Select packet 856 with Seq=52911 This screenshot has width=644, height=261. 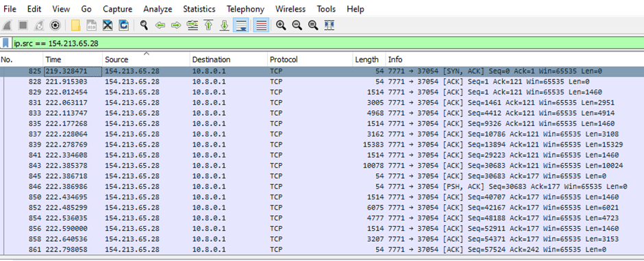pos(322,229)
